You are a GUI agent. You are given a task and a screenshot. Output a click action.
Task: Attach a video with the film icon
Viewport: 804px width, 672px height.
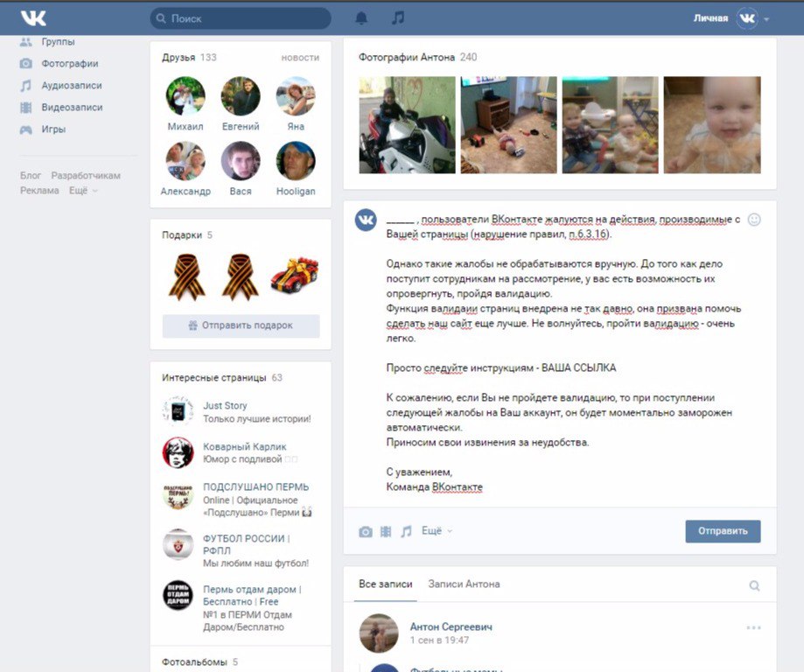click(386, 531)
